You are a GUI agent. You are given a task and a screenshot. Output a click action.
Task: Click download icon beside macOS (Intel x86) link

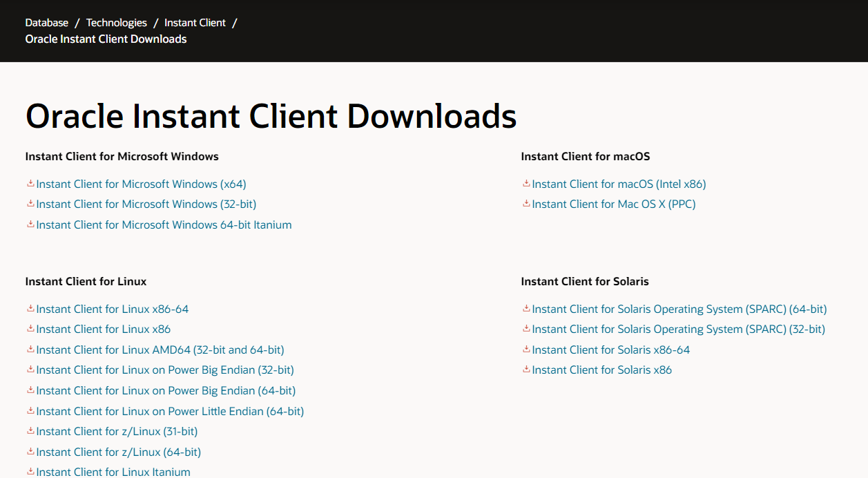pos(526,184)
